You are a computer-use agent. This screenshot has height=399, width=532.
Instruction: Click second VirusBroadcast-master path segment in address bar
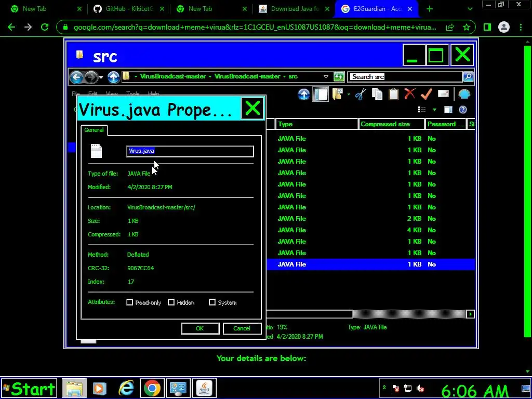click(x=247, y=76)
